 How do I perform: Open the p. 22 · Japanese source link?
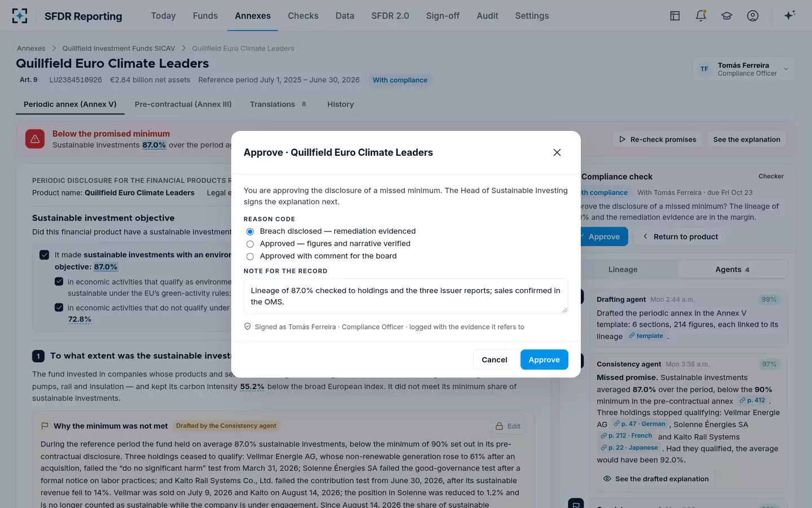pos(629,448)
